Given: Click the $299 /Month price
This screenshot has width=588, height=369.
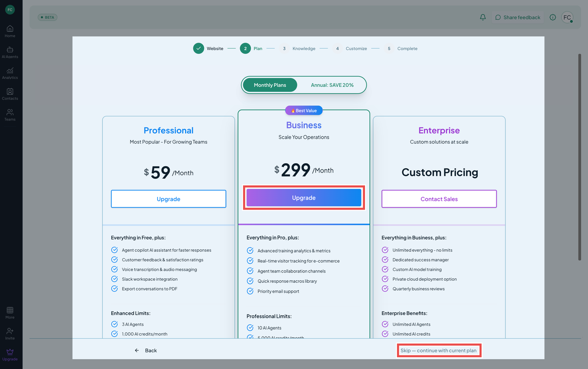Looking at the screenshot, I should click(304, 170).
